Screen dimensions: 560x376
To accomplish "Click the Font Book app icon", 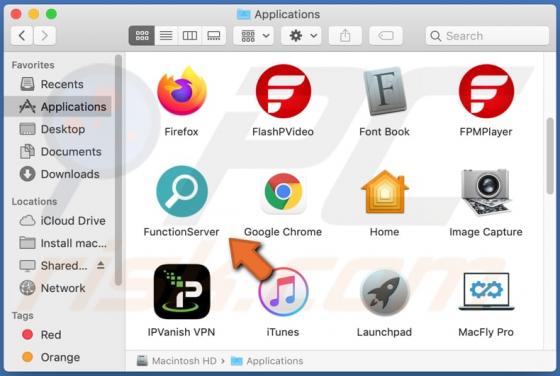I will [x=385, y=91].
